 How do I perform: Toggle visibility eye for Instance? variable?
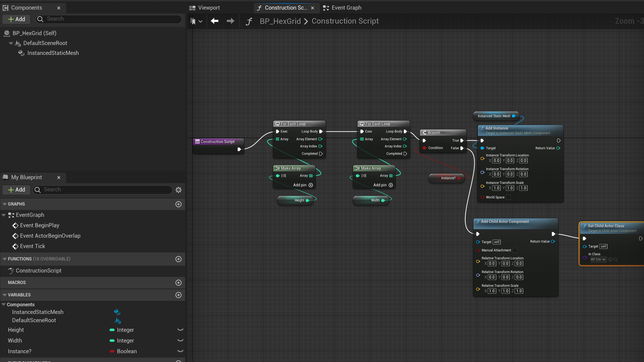(x=180, y=351)
